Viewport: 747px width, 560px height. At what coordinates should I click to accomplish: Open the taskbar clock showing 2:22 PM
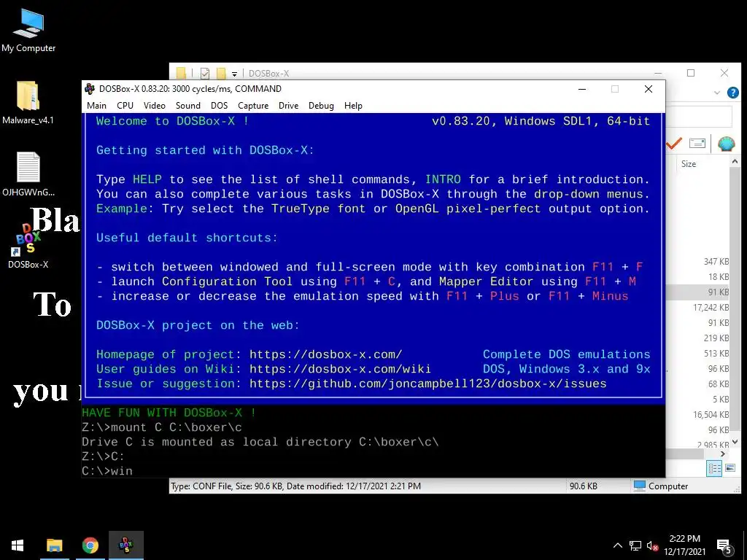click(684, 545)
